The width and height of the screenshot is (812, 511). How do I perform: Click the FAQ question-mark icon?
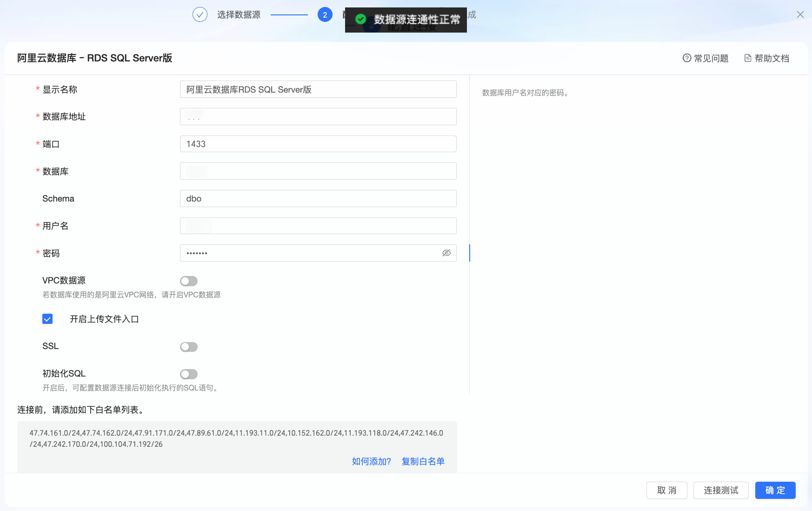tap(687, 58)
